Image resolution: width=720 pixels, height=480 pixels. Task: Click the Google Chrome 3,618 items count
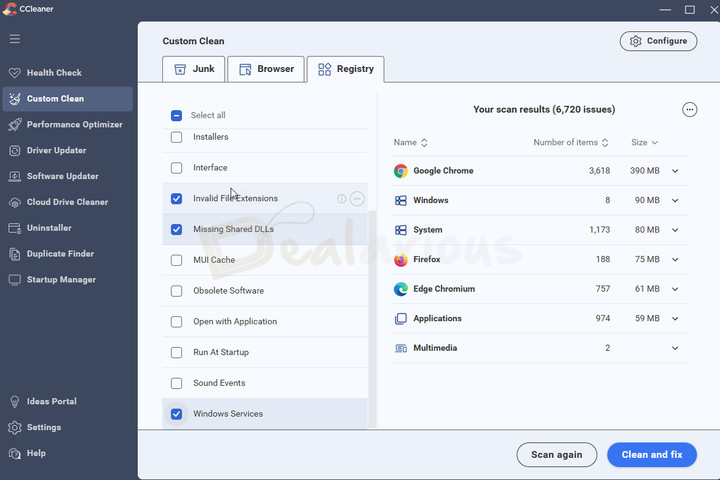coord(599,171)
